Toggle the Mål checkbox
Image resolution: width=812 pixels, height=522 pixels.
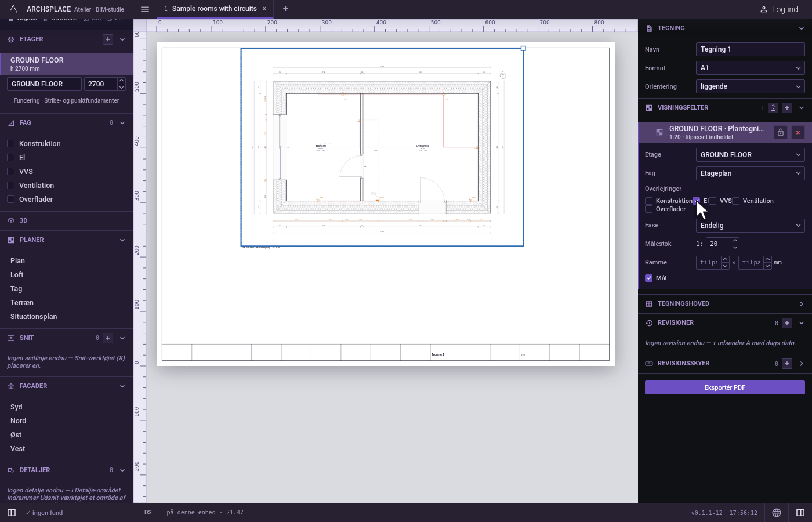pyautogui.click(x=649, y=278)
